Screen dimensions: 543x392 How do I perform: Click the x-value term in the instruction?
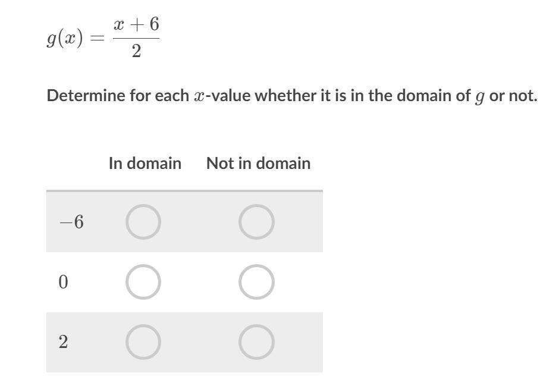click(222, 96)
